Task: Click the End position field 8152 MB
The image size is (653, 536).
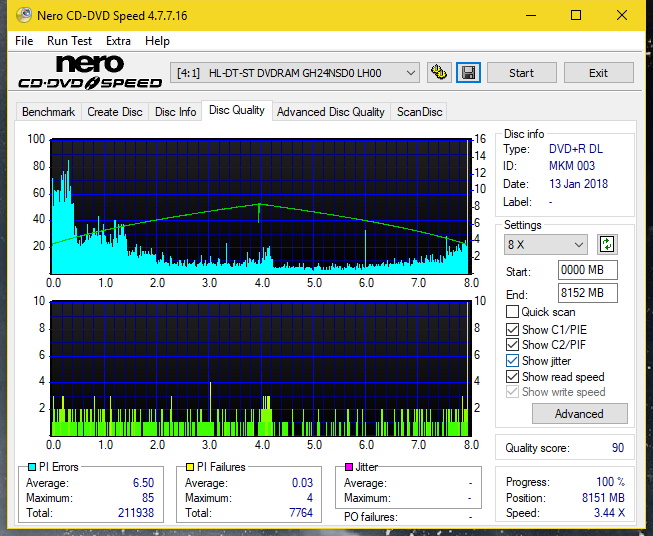Action: point(587,293)
